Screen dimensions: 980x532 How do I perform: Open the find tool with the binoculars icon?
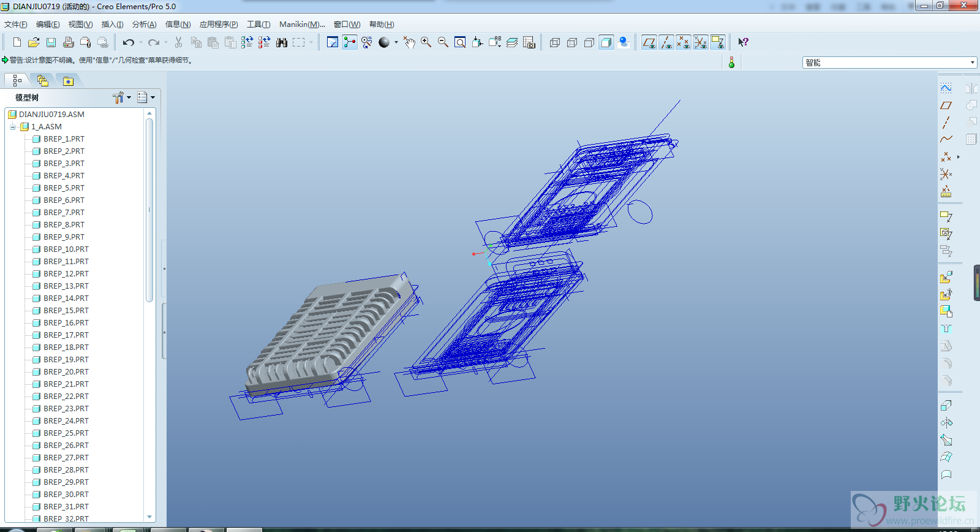pos(282,42)
